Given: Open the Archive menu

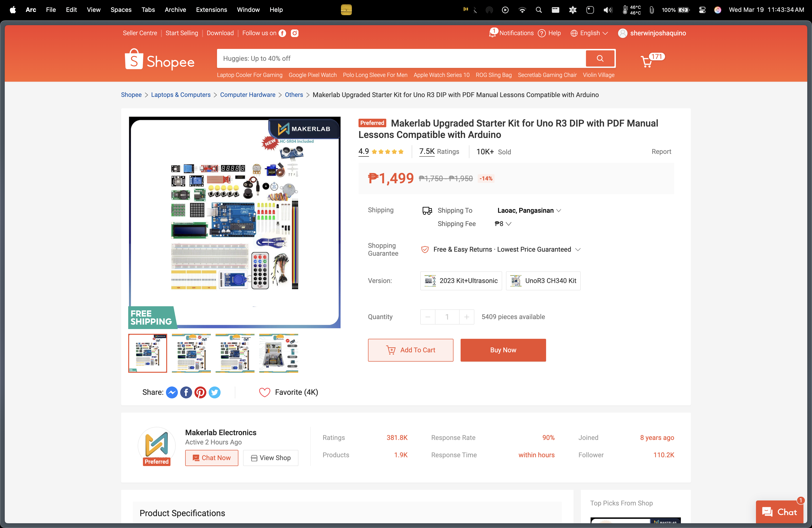Looking at the screenshot, I should 175,9.
